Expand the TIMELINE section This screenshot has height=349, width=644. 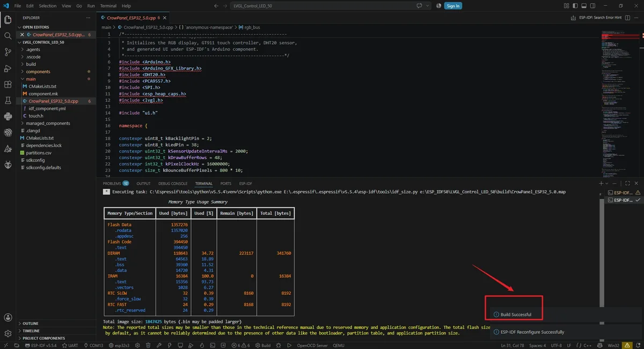(x=57, y=331)
